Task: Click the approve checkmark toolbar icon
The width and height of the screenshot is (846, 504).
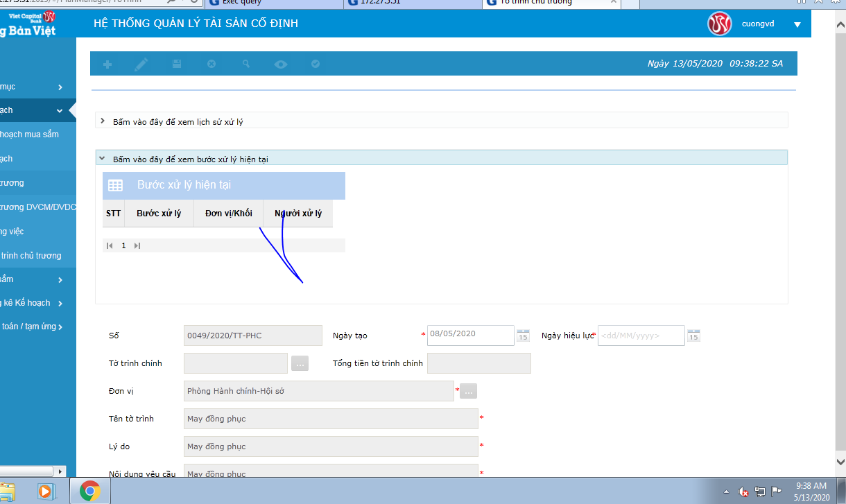Action: pos(316,64)
